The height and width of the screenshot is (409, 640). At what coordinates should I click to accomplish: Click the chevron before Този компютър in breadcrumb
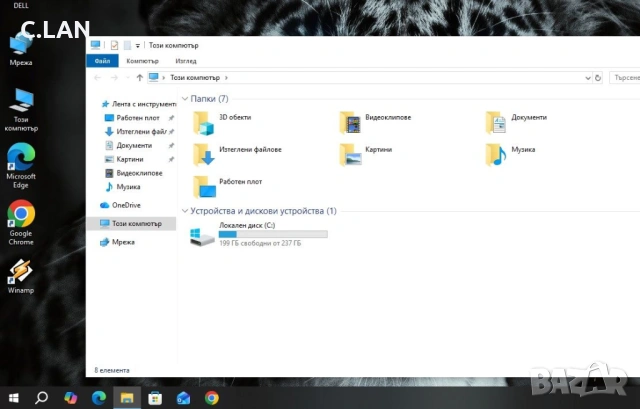tap(164, 78)
